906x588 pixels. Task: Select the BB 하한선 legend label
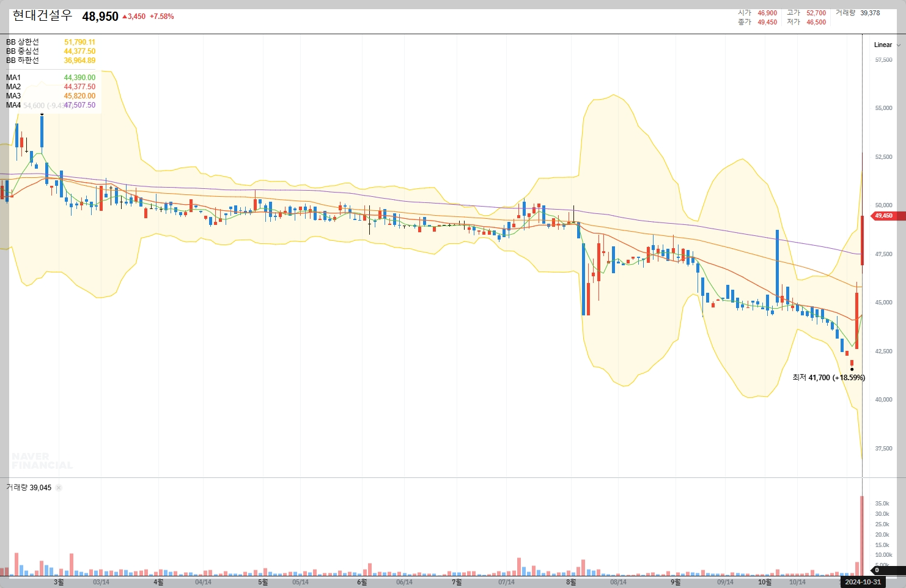pos(23,61)
